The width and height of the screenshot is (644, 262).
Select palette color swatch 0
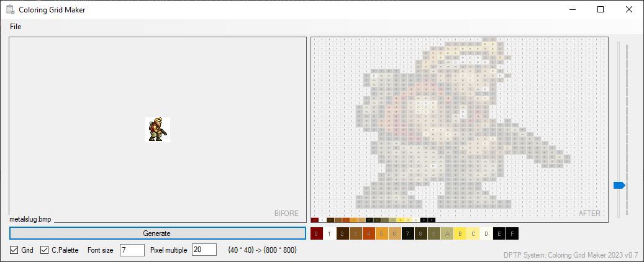[317, 233]
